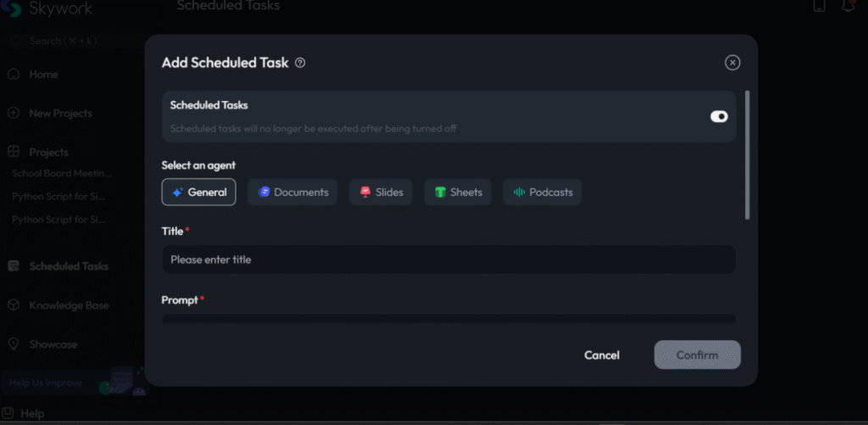Pick the Slides agent option

click(x=380, y=193)
